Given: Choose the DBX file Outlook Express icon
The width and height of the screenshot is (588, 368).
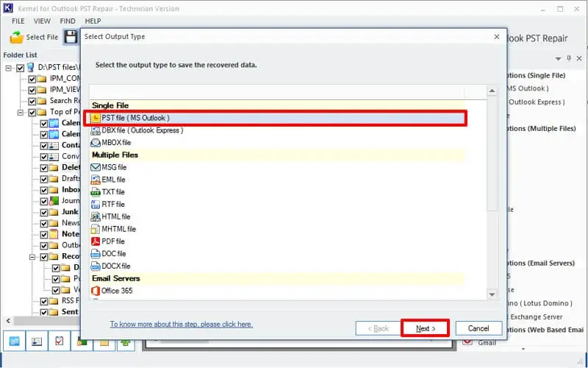Looking at the screenshot, I should (96, 131).
